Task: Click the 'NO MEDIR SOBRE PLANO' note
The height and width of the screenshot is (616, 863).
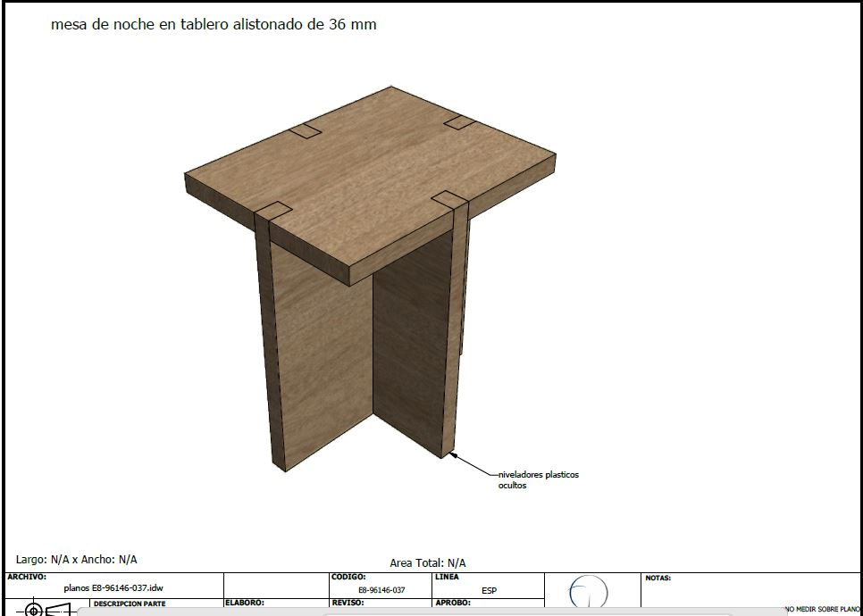Action: 822,609
